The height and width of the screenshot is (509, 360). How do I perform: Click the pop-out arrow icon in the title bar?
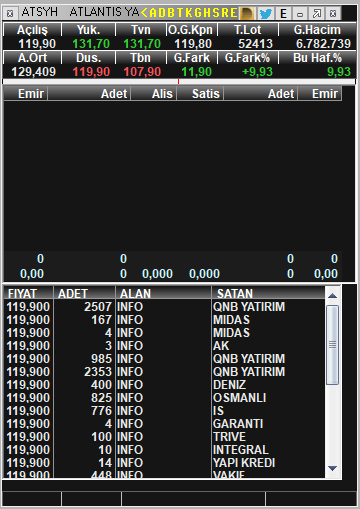[316, 13]
